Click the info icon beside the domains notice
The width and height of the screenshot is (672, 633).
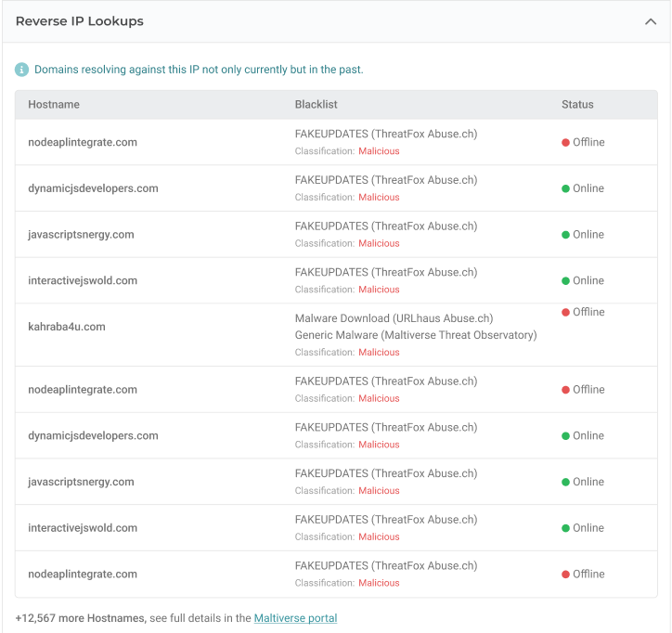pyautogui.click(x=22, y=70)
